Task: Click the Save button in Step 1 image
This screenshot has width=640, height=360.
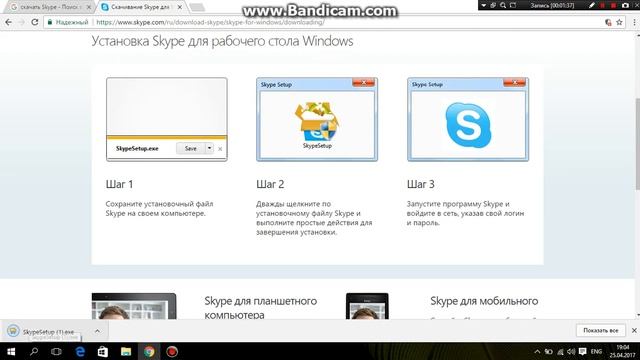Action: 191,149
